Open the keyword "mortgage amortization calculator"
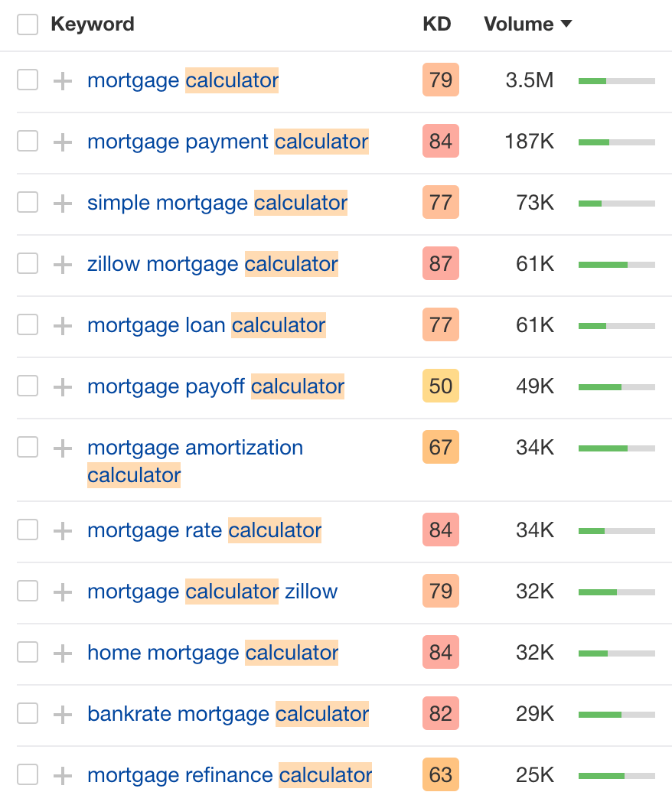This screenshot has height=805, width=672. [195, 447]
